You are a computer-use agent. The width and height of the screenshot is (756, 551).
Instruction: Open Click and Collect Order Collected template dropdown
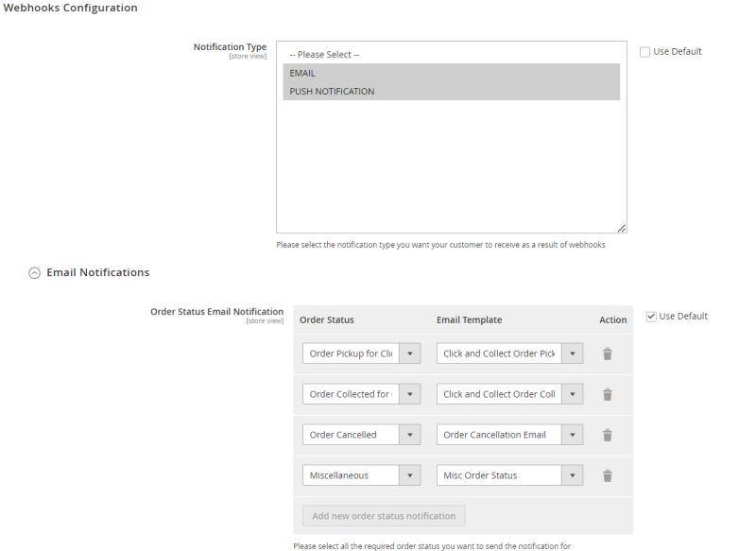tap(509, 394)
